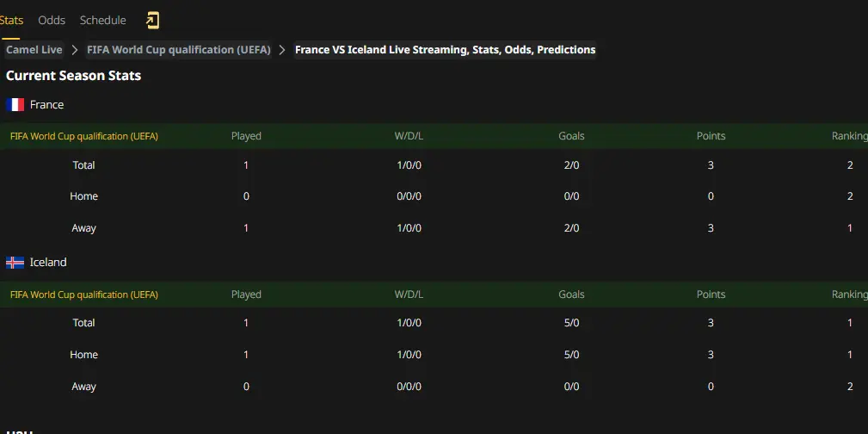Click chevron arrow after Camel Live
Viewport: 868px width, 434px height.
(x=75, y=50)
